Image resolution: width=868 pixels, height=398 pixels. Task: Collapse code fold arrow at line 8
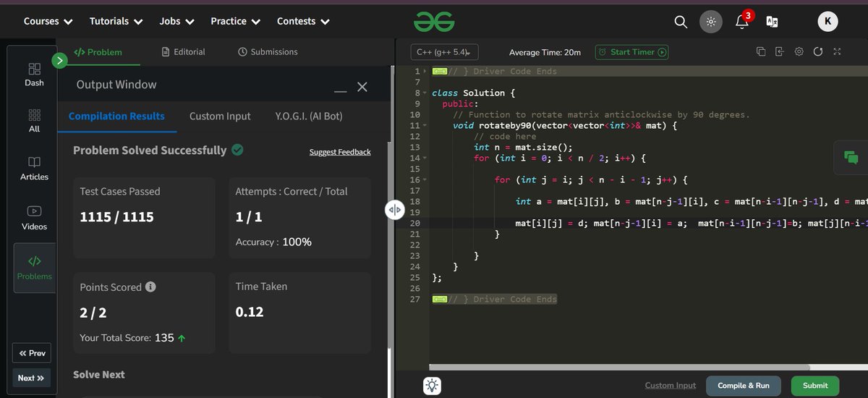pyautogui.click(x=425, y=93)
